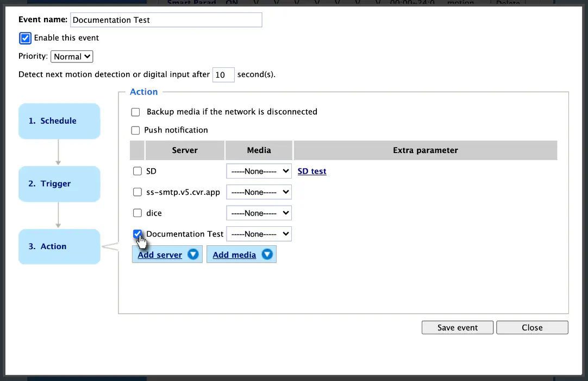Enable the Push notification checkbox
The width and height of the screenshot is (588, 381).
[x=135, y=130]
